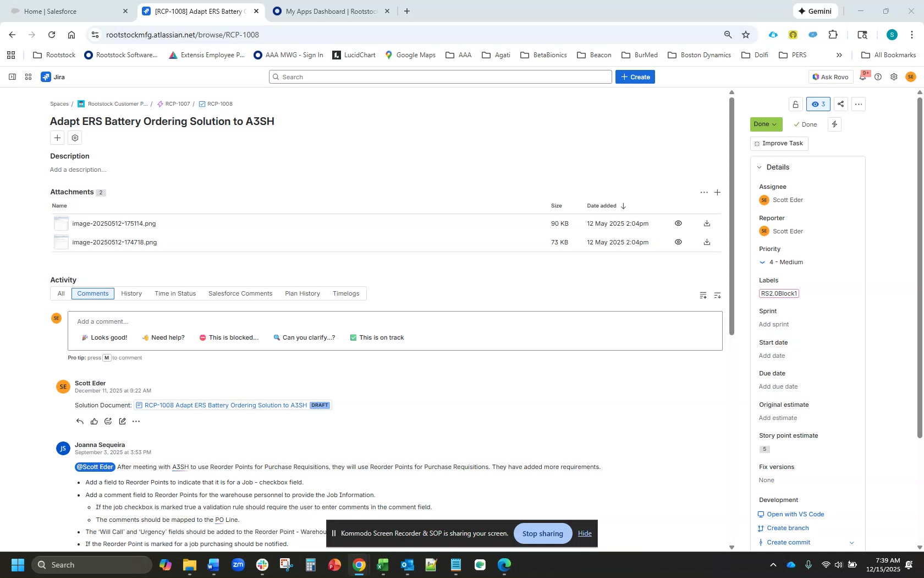Screen dimensions: 924x578
Task: Open Jira settings gear
Action: (x=894, y=77)
